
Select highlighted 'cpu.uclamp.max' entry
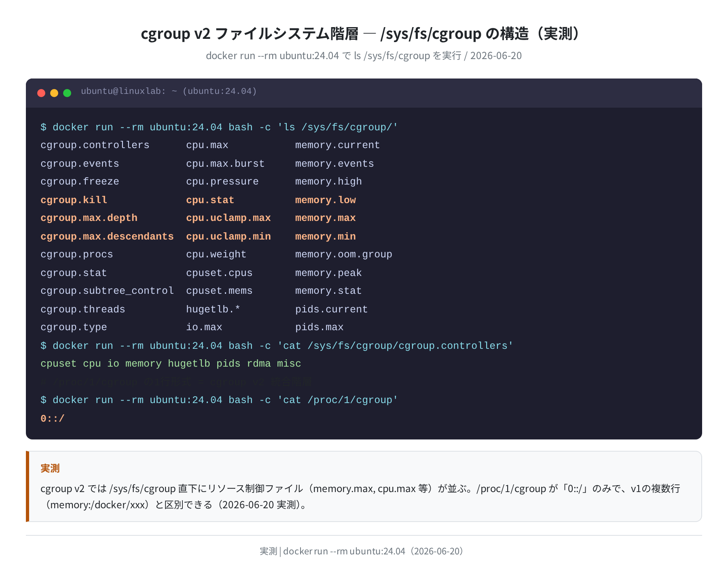(229, 218)
